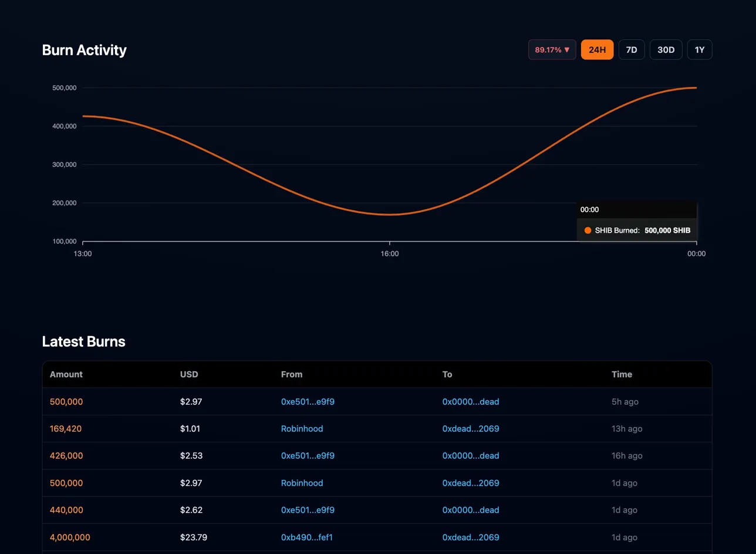
Task: Open recipient 0xdead...2069 in the 13h ago row
Action: [x=470, y=429]
